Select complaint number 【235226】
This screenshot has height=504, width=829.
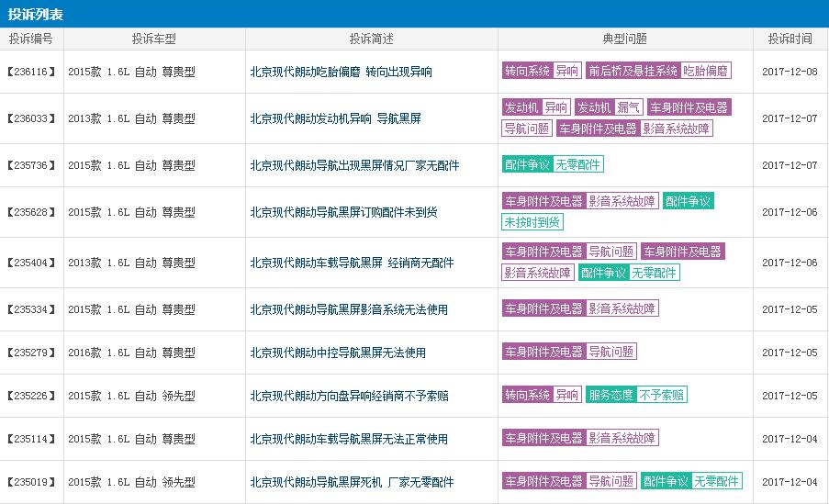tap(32, 396)
